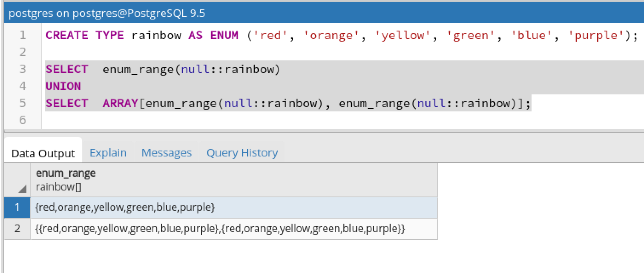Click the UNION keyword in the query
644x273 pixels.
63,86
